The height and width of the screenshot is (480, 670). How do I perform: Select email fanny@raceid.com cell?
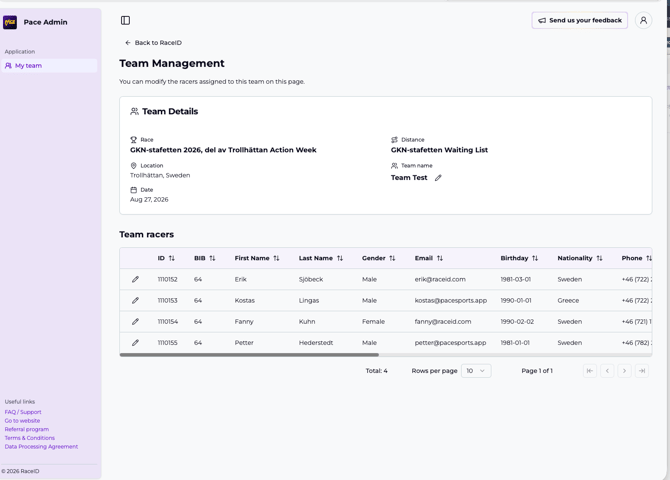click(x=443, y=321)
